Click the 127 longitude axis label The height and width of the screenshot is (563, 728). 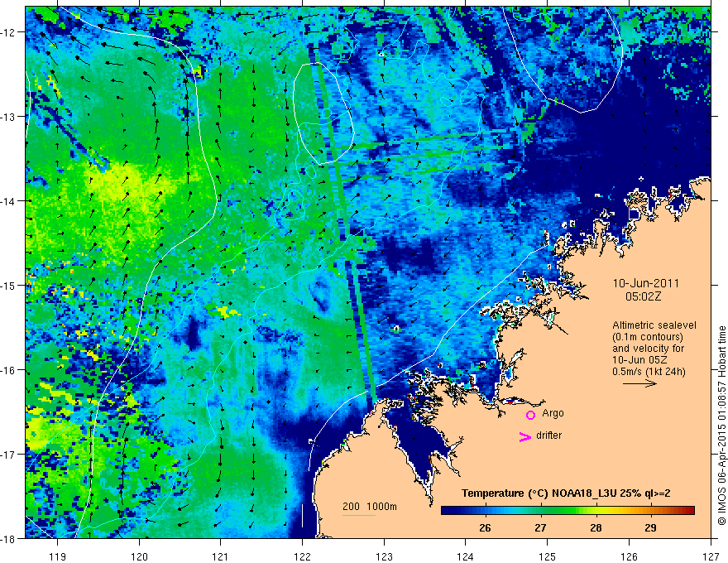pos(711,556)
